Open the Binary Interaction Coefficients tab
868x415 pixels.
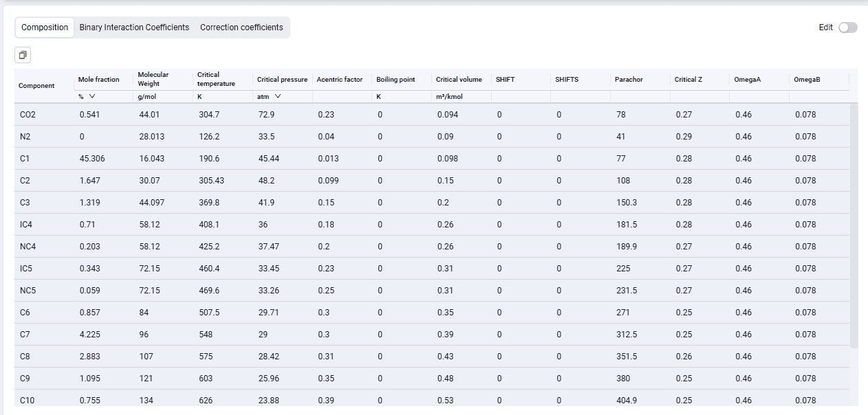134,27
